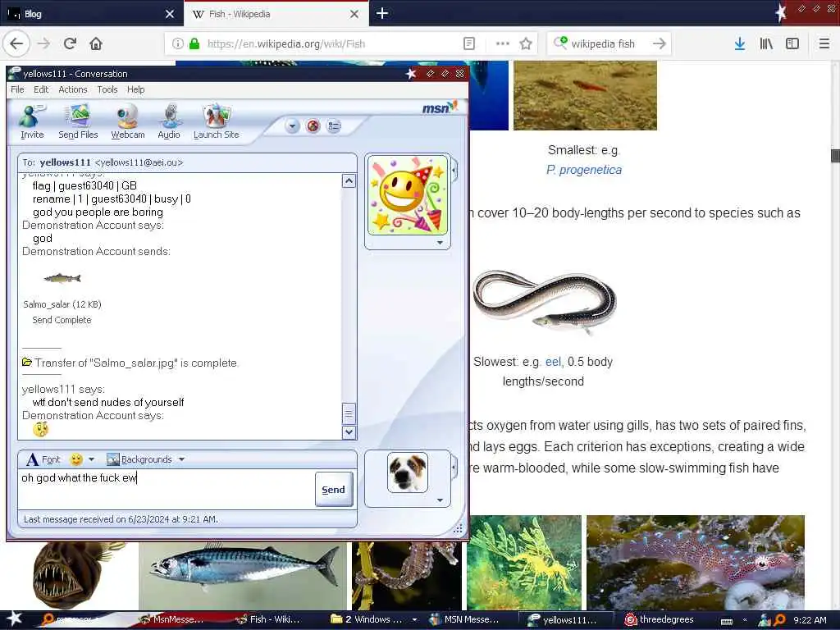840x630 pixels.
Task: Open page actions three-dot menu
Action: coord(503,44)
